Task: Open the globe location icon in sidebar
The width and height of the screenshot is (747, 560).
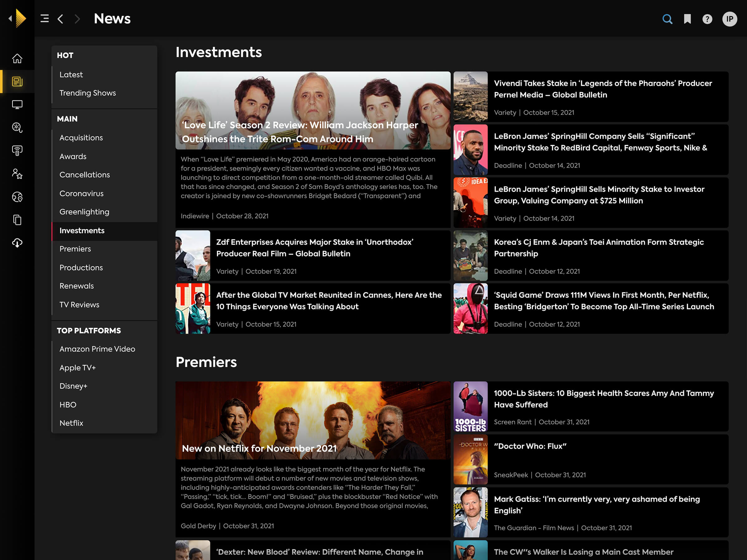Action: tap(17, 197)
